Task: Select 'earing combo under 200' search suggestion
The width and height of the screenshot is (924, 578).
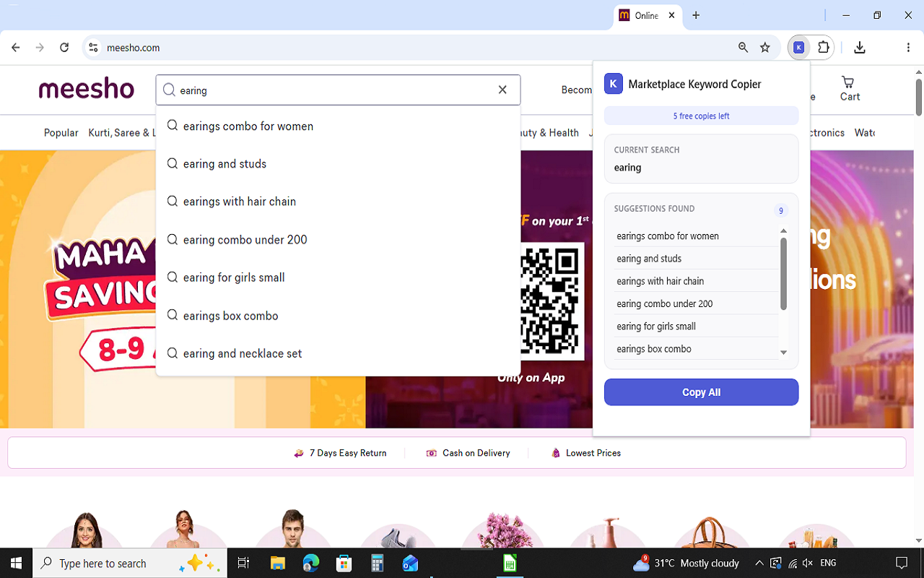Action: (338, 240)
